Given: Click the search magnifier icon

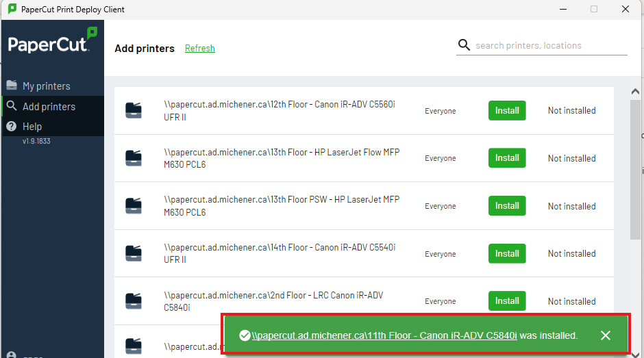Looking at the screenshot, I should pos(464,45).
